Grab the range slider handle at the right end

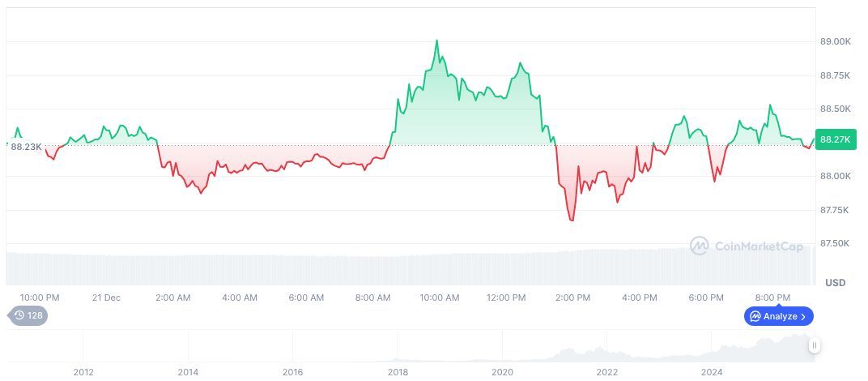pyautogui.click(x=815, y=345)
